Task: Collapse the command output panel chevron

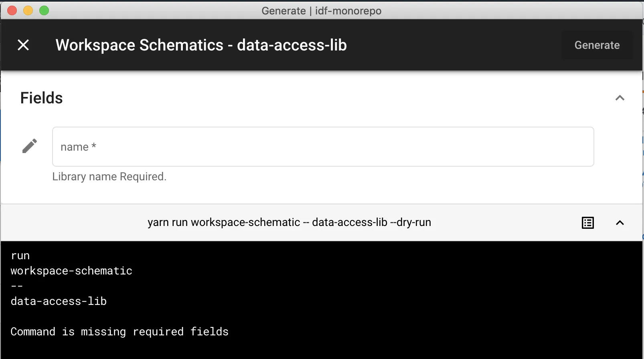Action: pyautogui.click(x=620, y=223)
